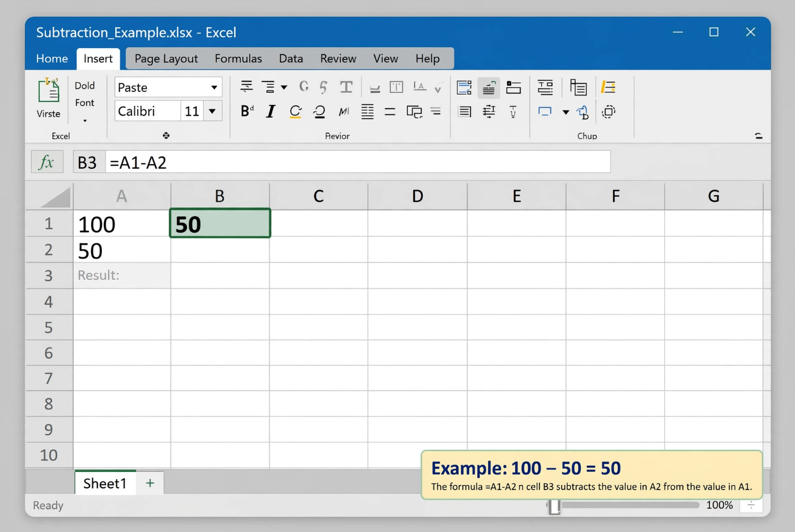795x532 pixels.
Task: Open the font group dialog launcher
Action: (166, 135)
